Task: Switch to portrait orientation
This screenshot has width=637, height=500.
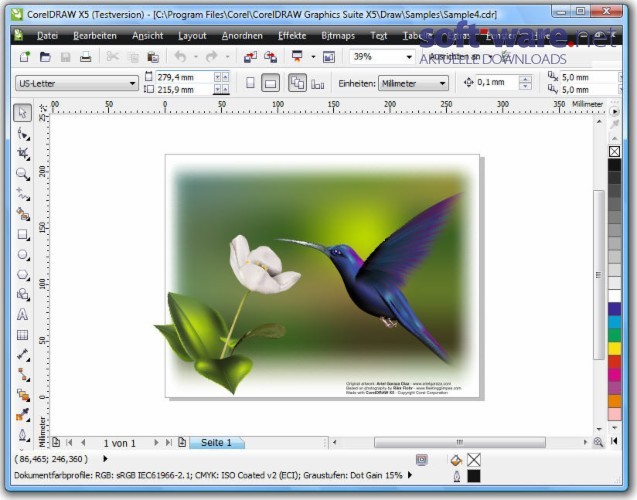Action: 250,83
